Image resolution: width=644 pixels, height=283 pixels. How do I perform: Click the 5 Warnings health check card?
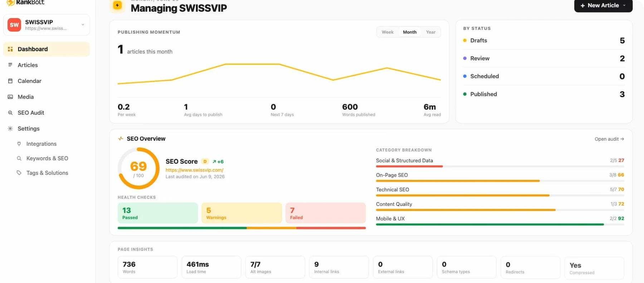click(x=241, y=213)
